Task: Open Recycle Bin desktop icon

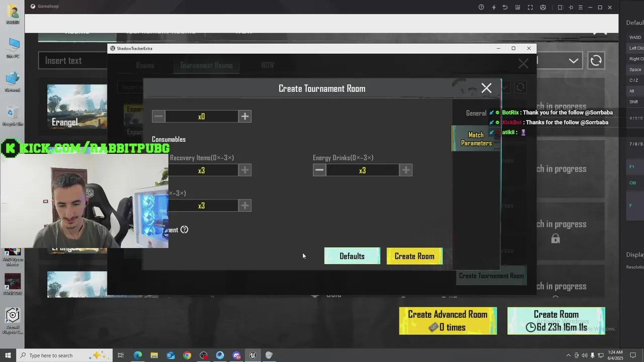Action: tap(13, 115)
